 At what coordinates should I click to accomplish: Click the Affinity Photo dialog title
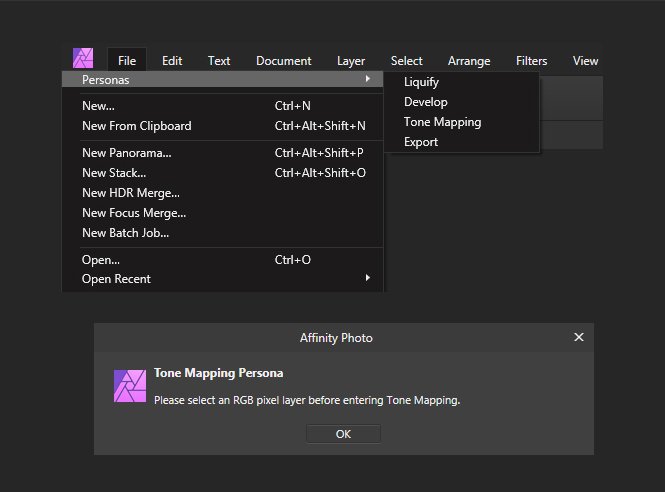[336, 338]
